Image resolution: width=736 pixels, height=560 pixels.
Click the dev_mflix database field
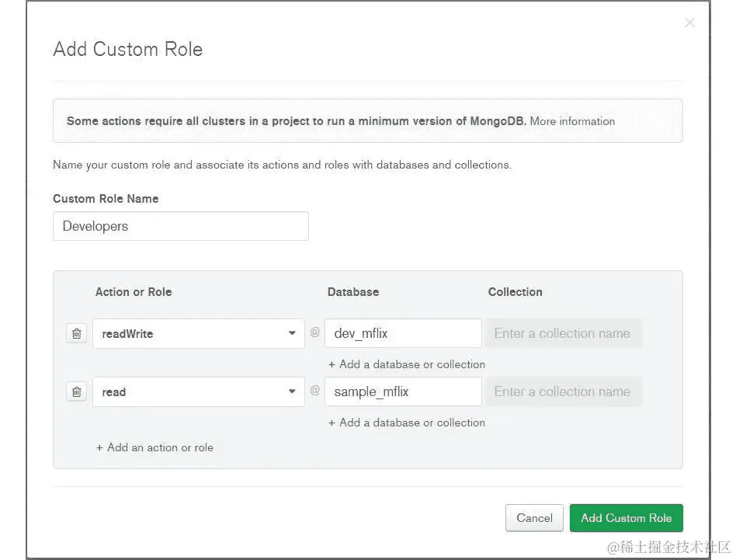tap(403, 332)
